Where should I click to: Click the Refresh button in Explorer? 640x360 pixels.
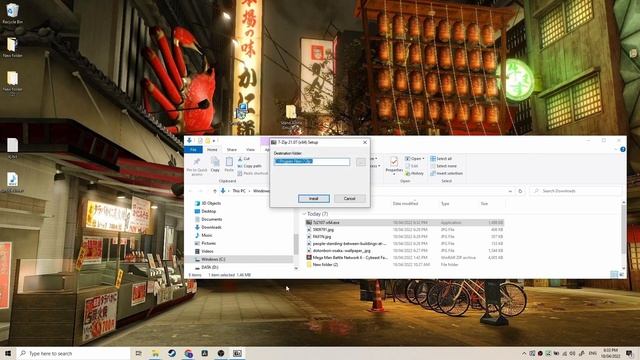(520, 191)
